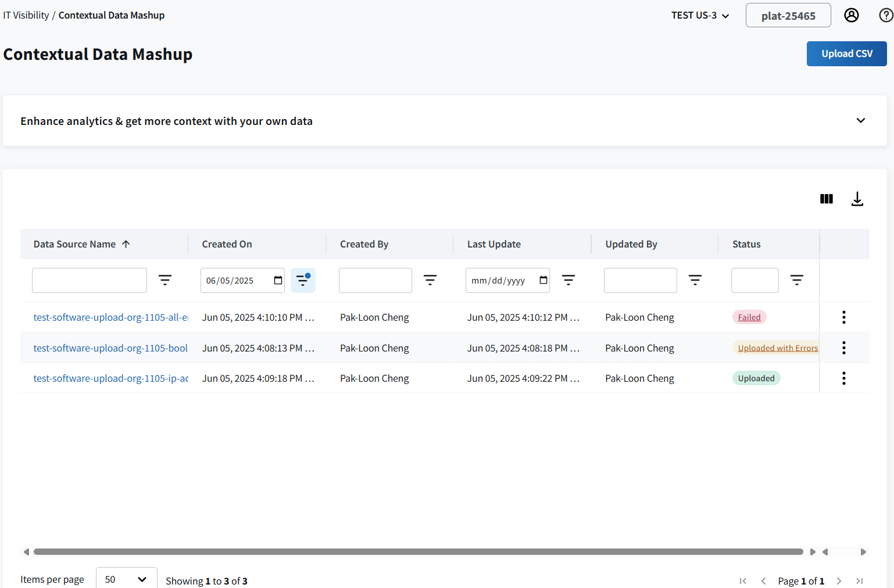Image resolution: width=894 pixels, height=588 pixels.
Task: Open test-software-upload-org-1105-bool data source link
Action: click(110, 348)
